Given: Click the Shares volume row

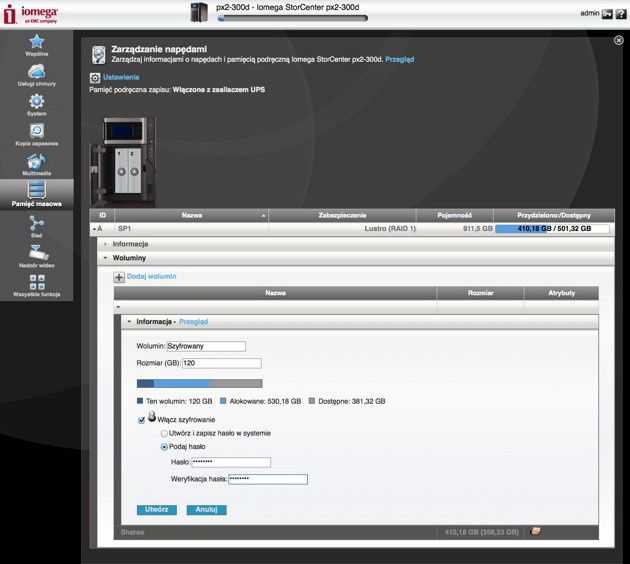Looking at the screenshot, I should tap(356, 532).
